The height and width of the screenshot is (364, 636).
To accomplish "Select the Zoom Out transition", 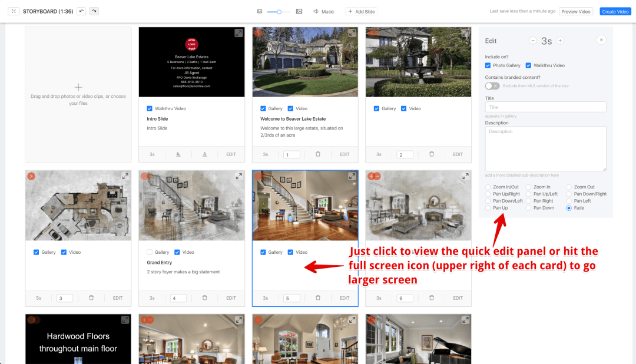I will coord(569,187).
